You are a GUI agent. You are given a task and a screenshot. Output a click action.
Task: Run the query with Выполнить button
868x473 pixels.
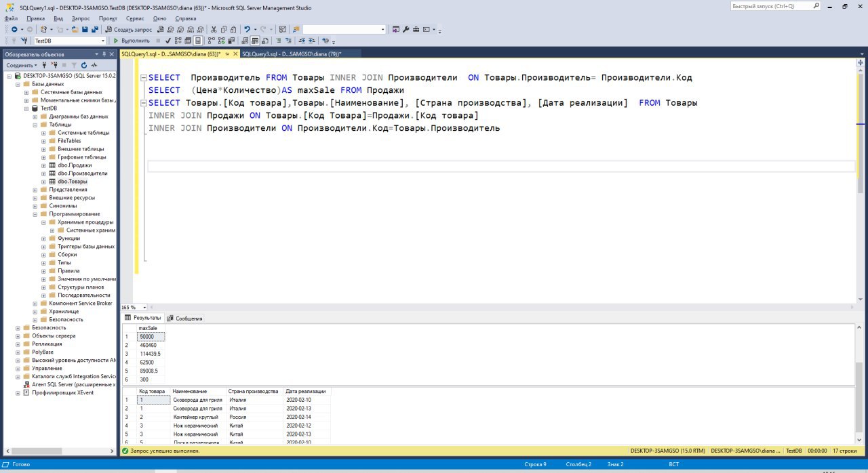pos(132,41)
